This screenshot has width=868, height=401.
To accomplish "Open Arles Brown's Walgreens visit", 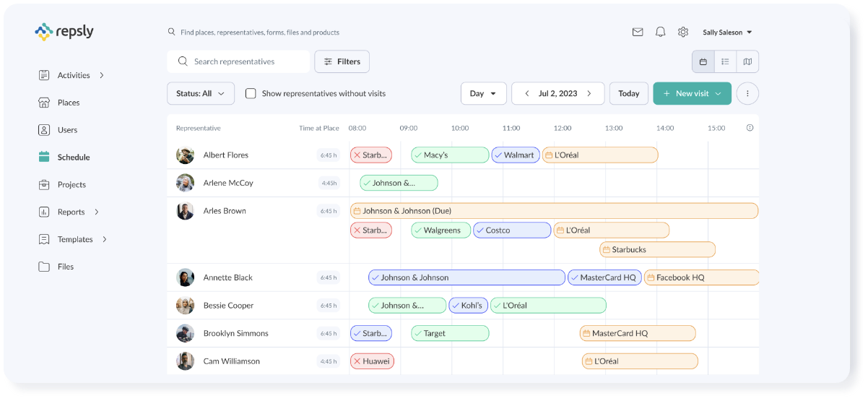I will (x=440, y=230).
